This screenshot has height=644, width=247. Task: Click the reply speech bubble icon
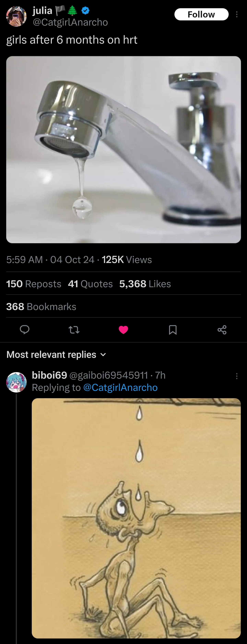[25, 330]
